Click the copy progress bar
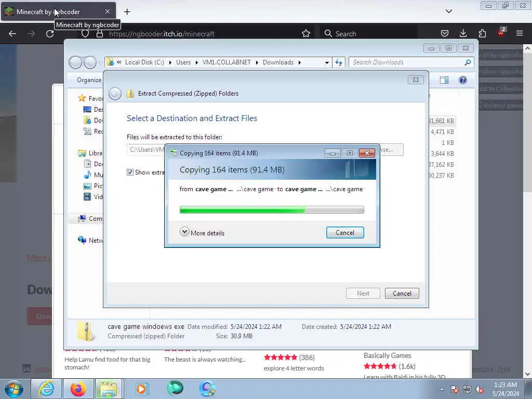Screen dimensions: 532x399 [x=272, y=210]
